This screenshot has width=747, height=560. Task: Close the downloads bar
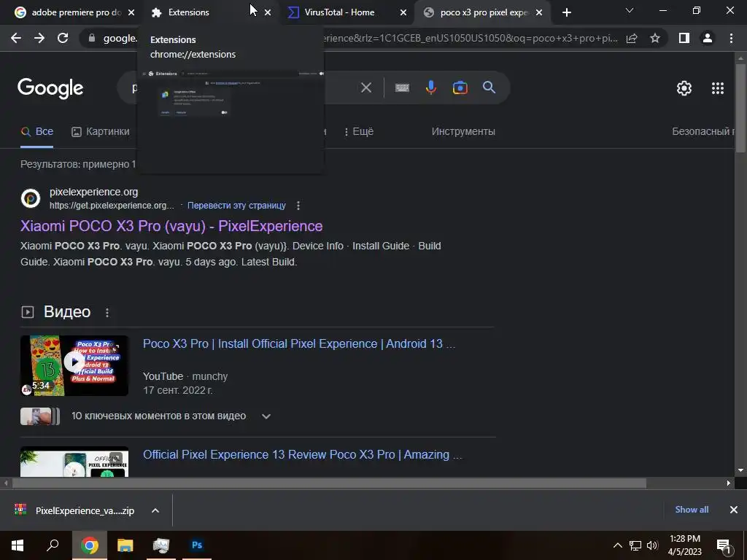point(734,510)
